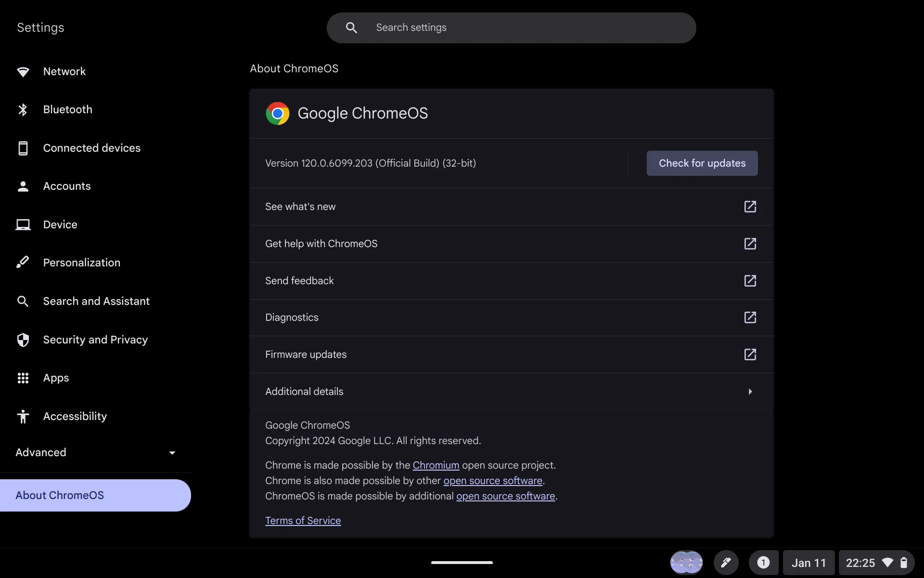Screen dimensions: 924x578
Task: Select About ChromeOS in sidebar
Action: (60, 495)
